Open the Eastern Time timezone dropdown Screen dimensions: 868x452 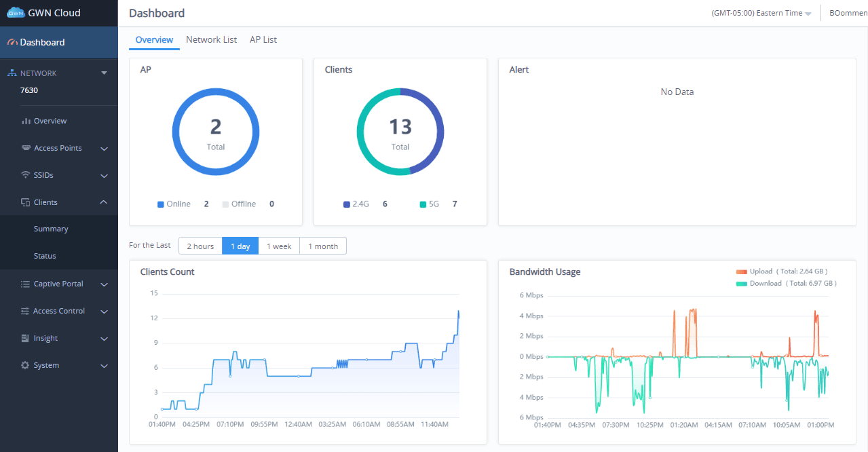761,13
